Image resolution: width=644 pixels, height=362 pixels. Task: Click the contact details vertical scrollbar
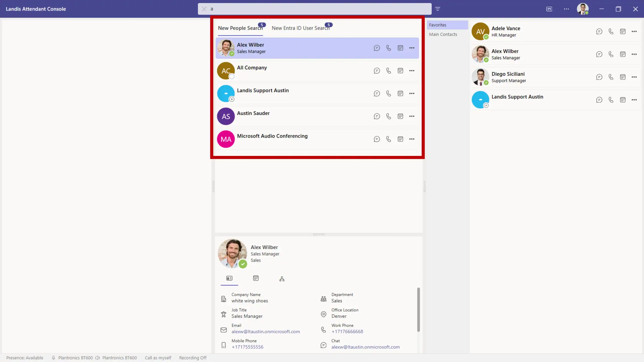point(418,309)
